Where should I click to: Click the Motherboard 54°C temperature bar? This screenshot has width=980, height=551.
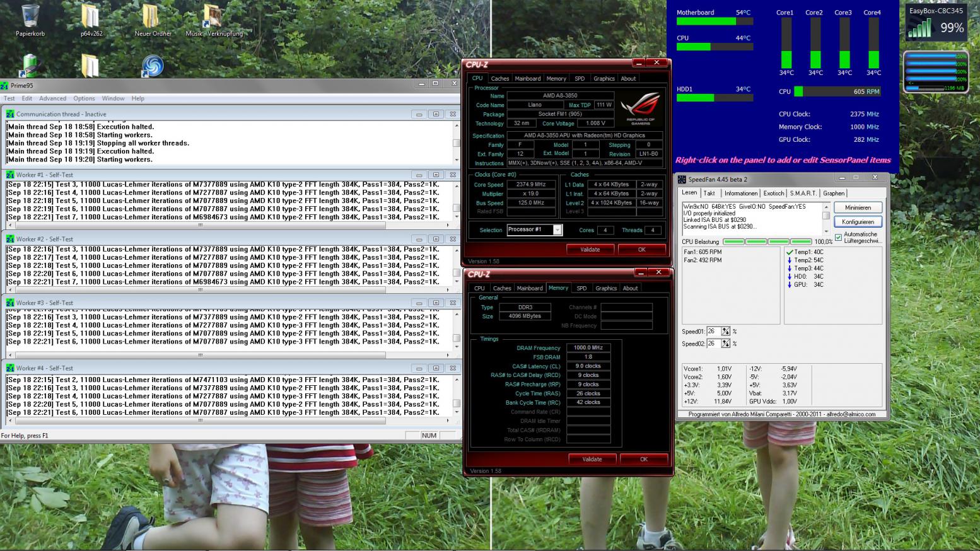click(715, 21)
